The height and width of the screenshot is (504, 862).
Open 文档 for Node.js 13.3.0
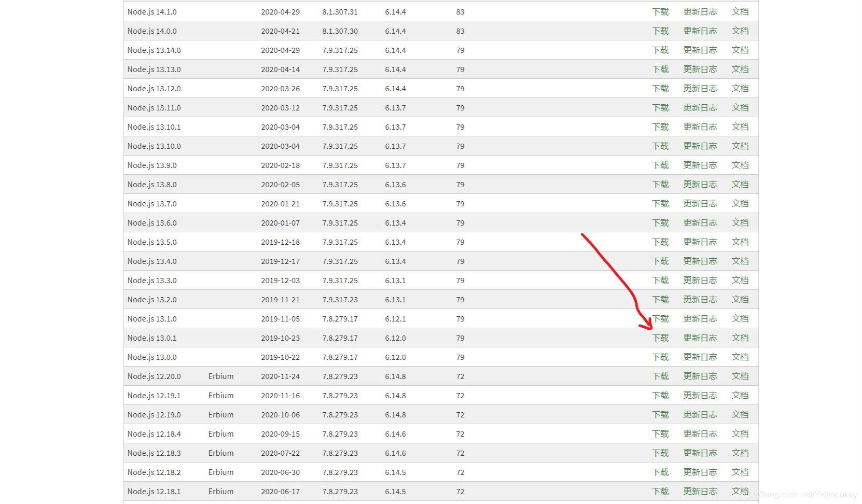pyautogui.click(x=740, y=281)
